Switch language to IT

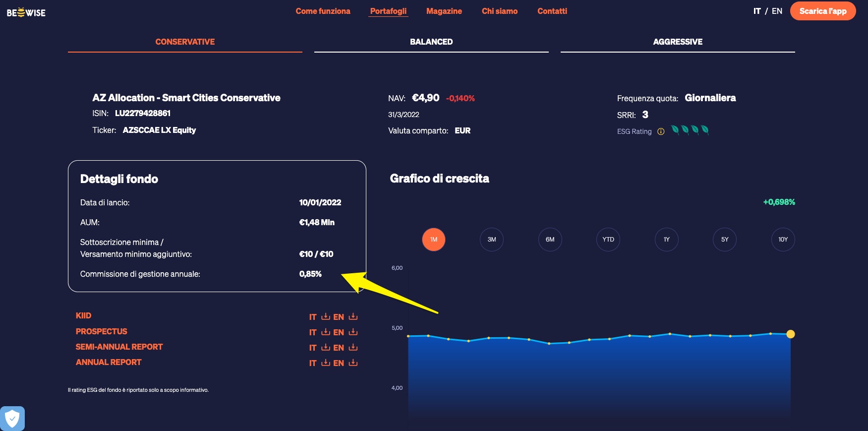click(757, 11)
